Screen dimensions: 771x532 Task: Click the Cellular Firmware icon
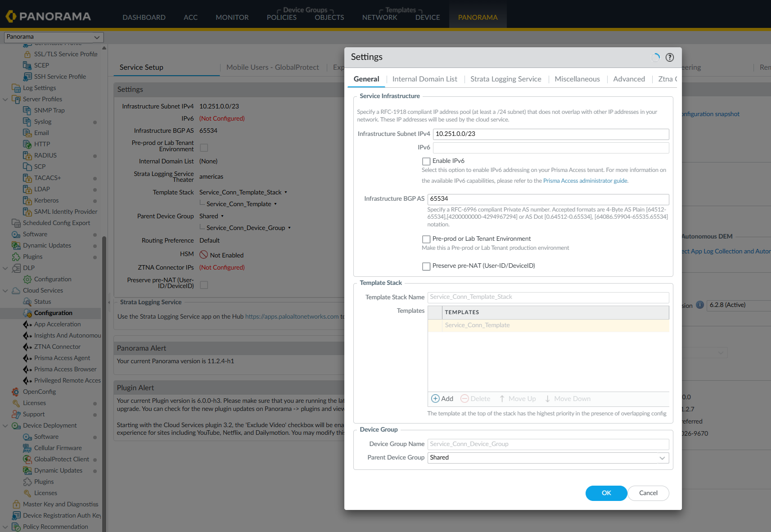pos(27,448)
